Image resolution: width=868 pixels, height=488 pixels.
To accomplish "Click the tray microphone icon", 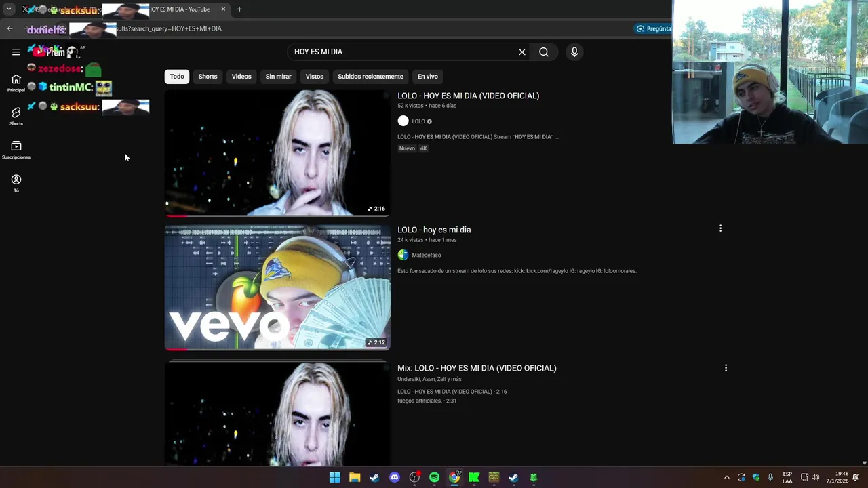I will [x=770, y=477].
